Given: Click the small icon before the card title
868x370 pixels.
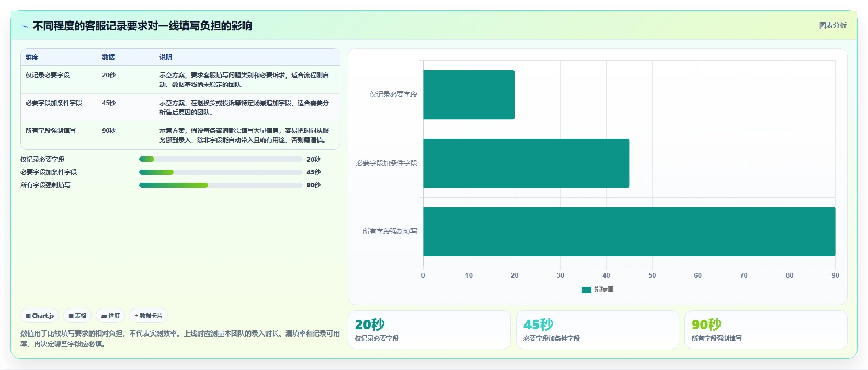Looking at the screenshot, I should pos(25,26).
